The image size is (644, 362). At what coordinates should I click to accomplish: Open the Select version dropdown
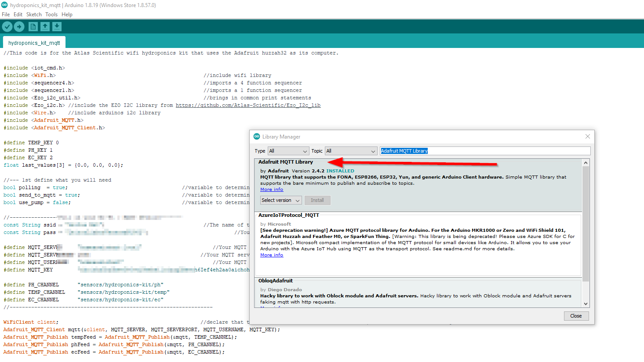pyautogui.click(x=281, y=200)
